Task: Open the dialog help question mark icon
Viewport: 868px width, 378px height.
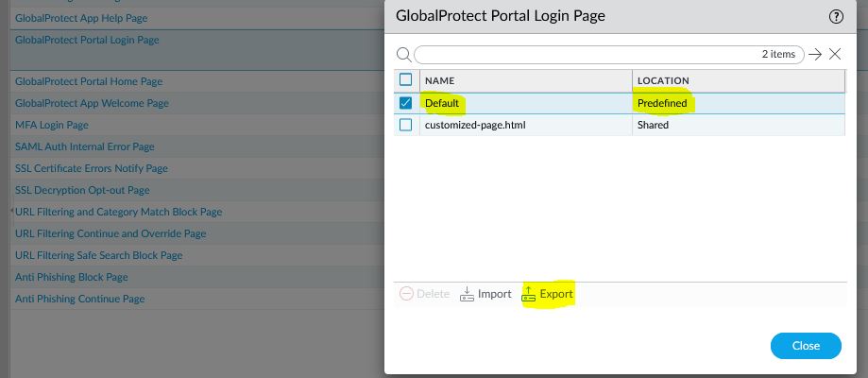Action: pos(835,17)
